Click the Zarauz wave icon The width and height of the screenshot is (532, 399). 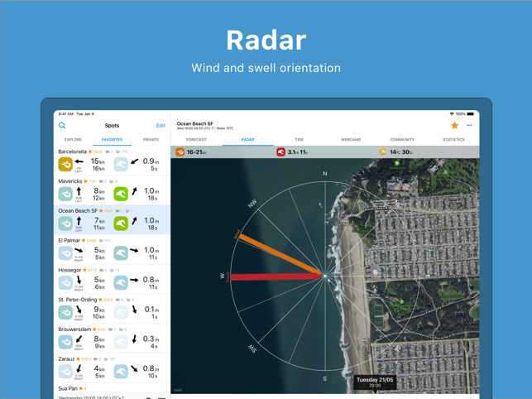pos(121,372)
